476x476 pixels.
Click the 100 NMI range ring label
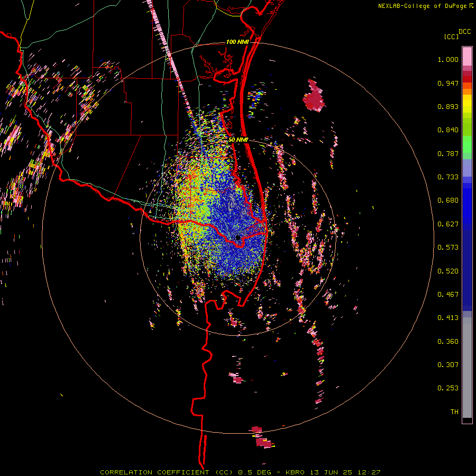pos(237,42)
